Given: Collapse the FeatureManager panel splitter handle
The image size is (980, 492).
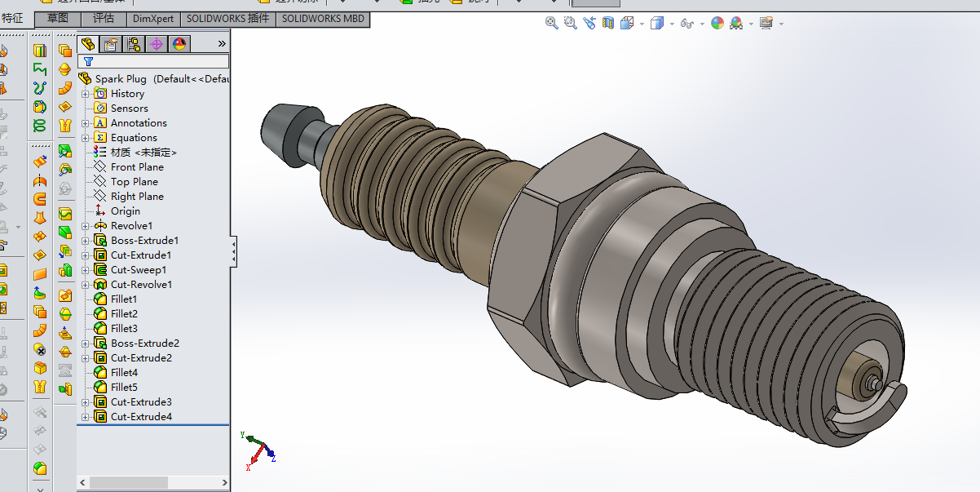Looking at the screenshot, I should tap(234, 251).
